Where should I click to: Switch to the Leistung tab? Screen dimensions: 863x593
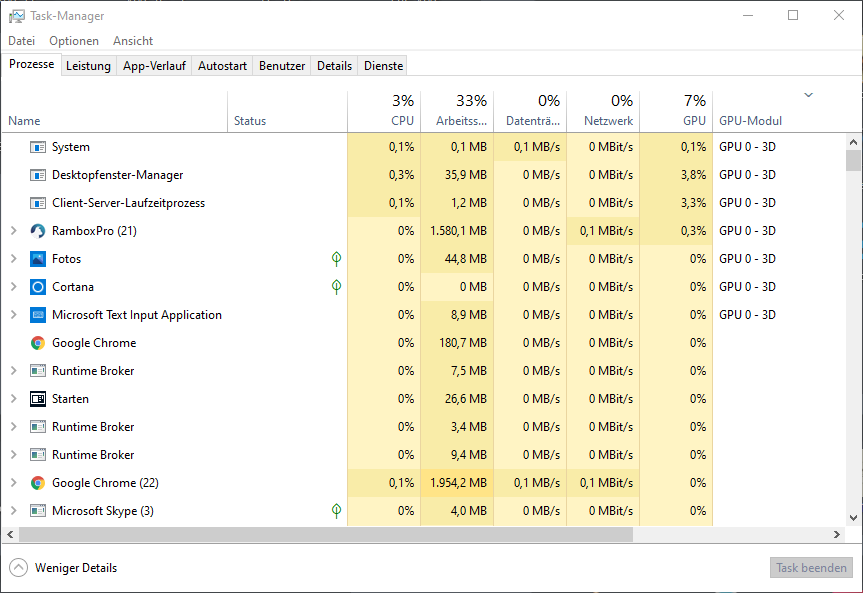click(88, 65)
